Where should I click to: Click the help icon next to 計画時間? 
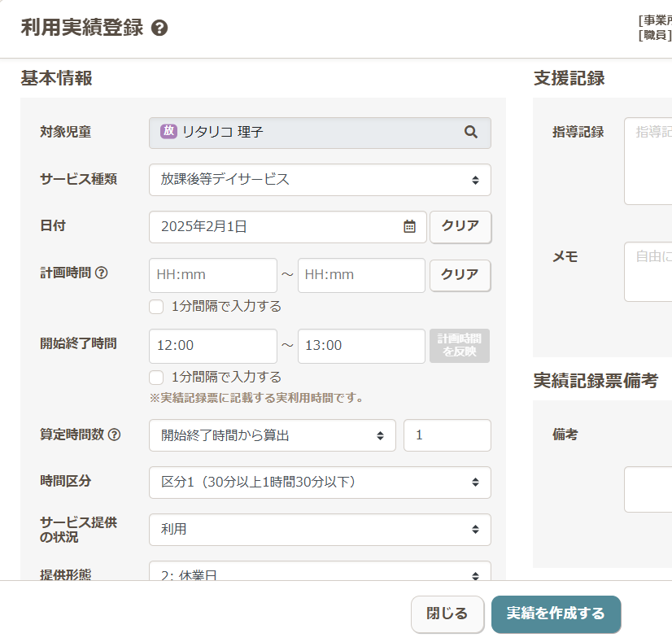click(102, 273)
